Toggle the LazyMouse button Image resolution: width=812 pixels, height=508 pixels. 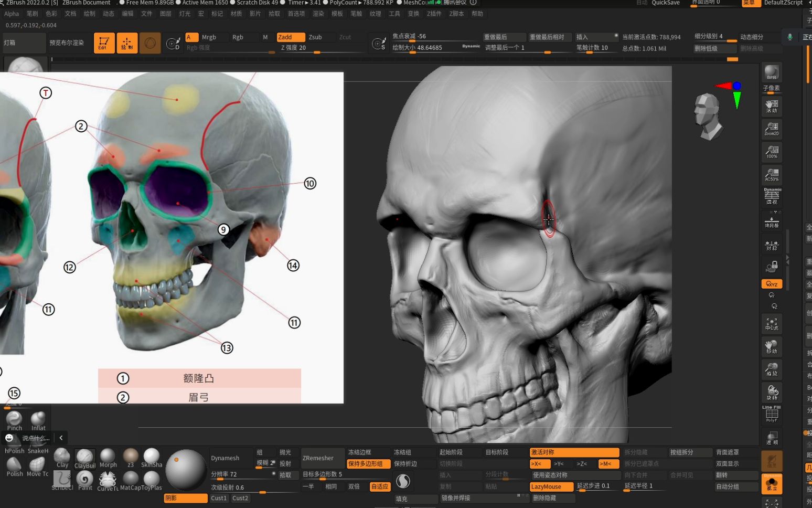click(551, 487)
